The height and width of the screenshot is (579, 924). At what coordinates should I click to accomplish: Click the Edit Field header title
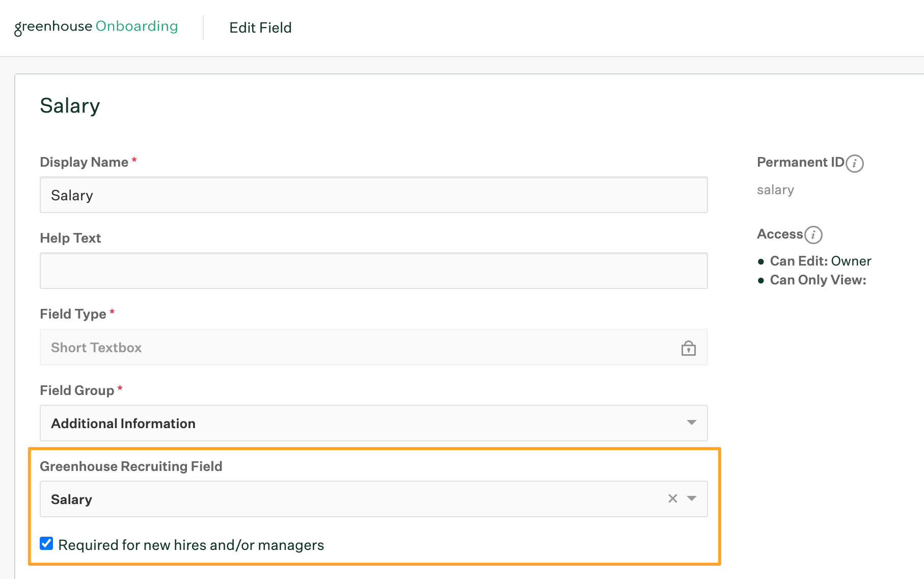[260, 28]
